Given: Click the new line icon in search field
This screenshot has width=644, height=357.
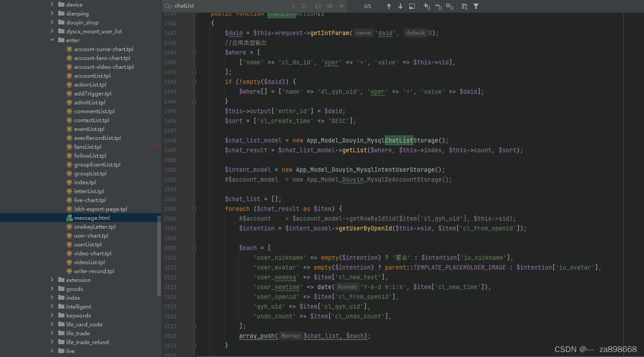Looking at the screenshot, I should 303,6.
